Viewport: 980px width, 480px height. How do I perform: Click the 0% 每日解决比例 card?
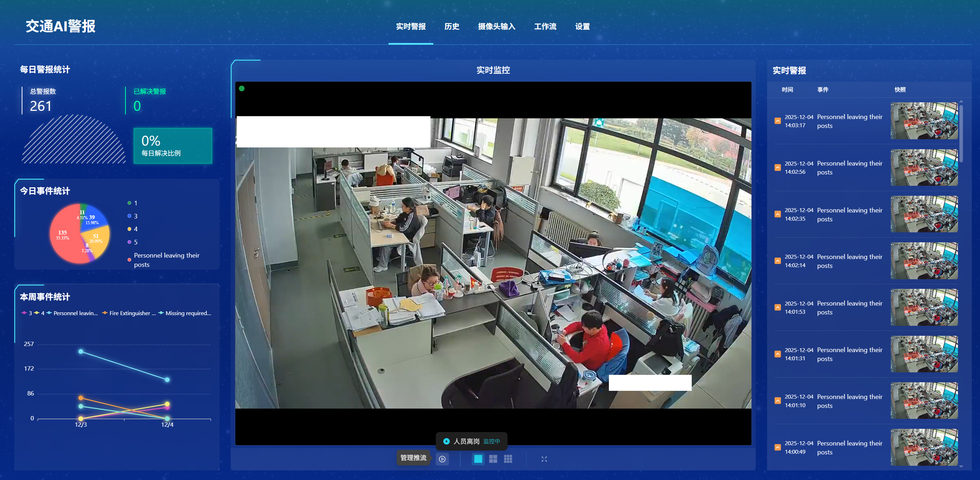point(173,146)
